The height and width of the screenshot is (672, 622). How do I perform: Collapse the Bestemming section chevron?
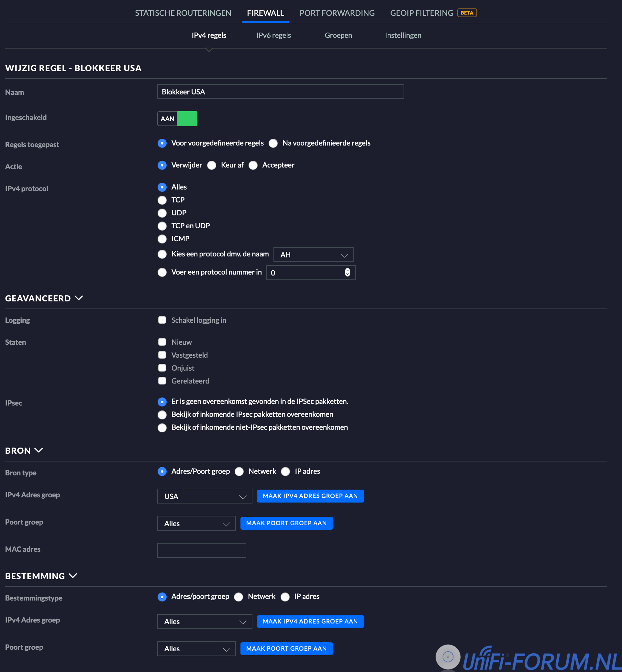[x=73, y=576]
